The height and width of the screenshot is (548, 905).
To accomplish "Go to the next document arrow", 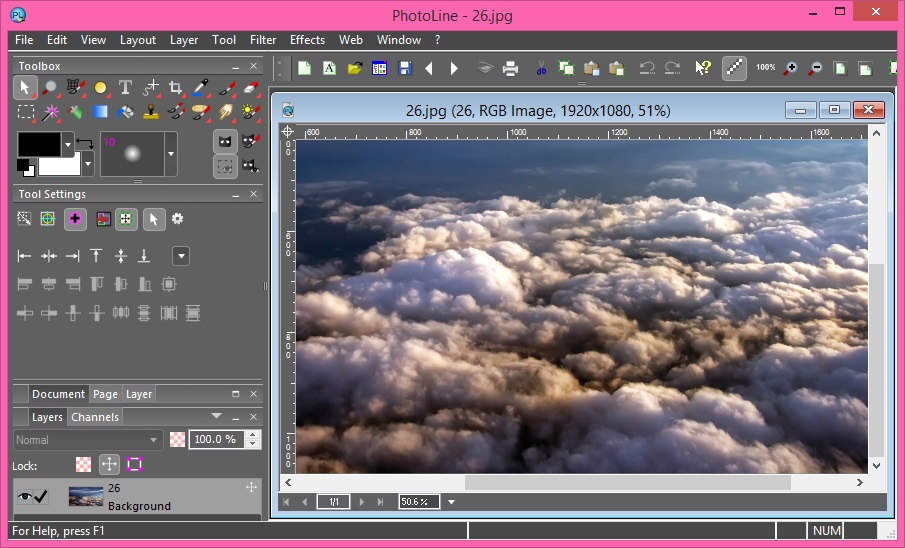I will click(x=454, y=68).
